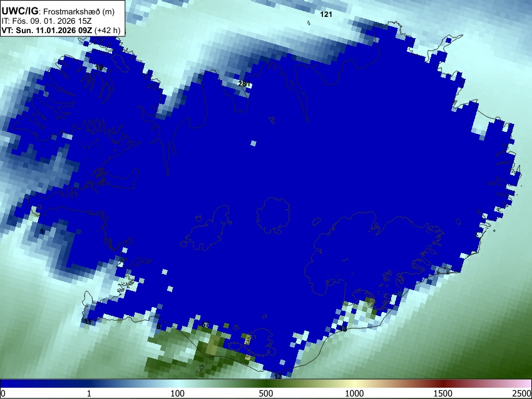Click the color scale label '100'
532x399 pixels.
pyautogui.click(x=178, y=393)
